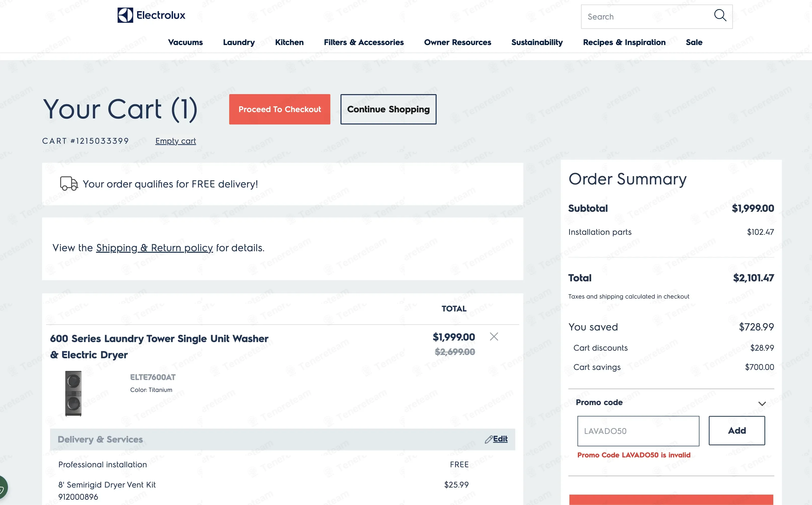Viewport: 812px width, 505px height.
Task: Collapse the Promo code section chevron
Action: (762, 404)
